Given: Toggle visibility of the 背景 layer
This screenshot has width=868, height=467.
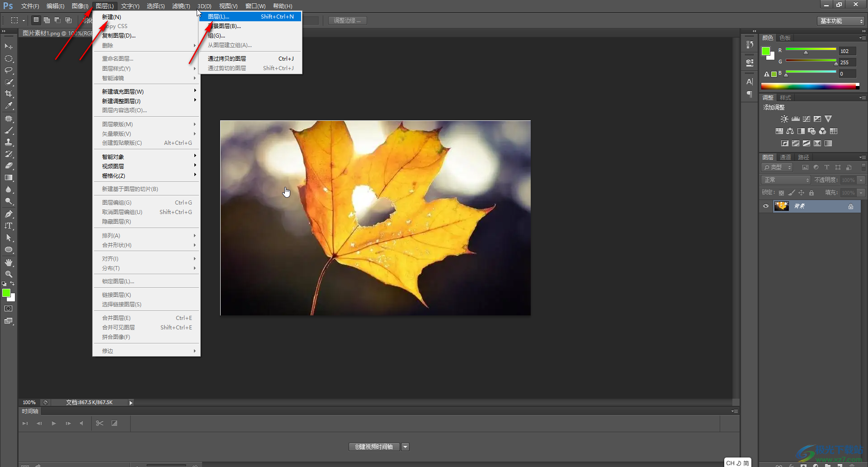Looking at the screenshot, I should [x=766, y=206].
